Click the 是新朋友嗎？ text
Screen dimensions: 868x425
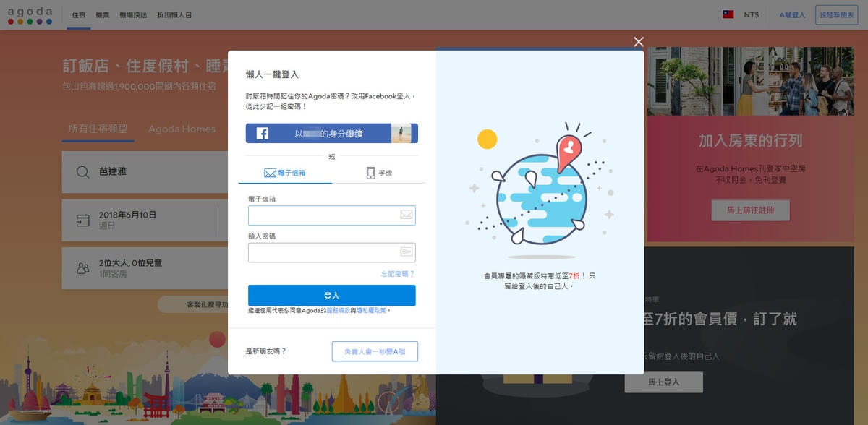(266, 351)
